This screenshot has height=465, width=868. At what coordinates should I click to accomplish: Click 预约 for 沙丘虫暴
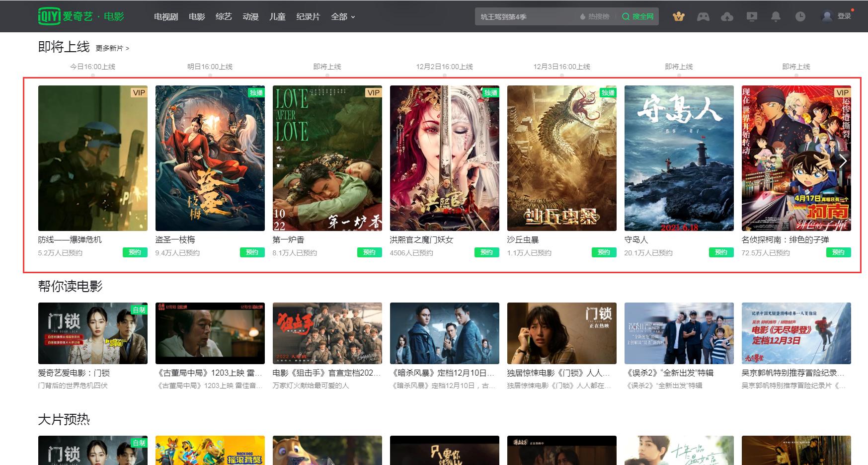click(604, 252)
